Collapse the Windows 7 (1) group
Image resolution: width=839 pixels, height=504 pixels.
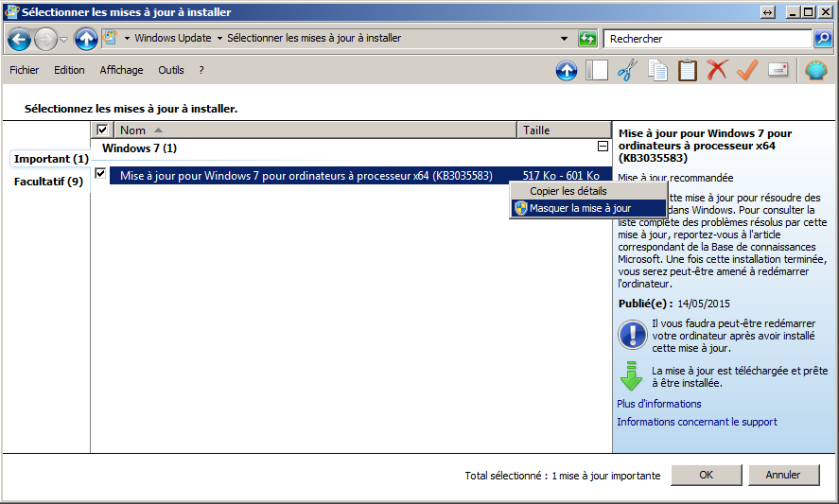[603, 146]
